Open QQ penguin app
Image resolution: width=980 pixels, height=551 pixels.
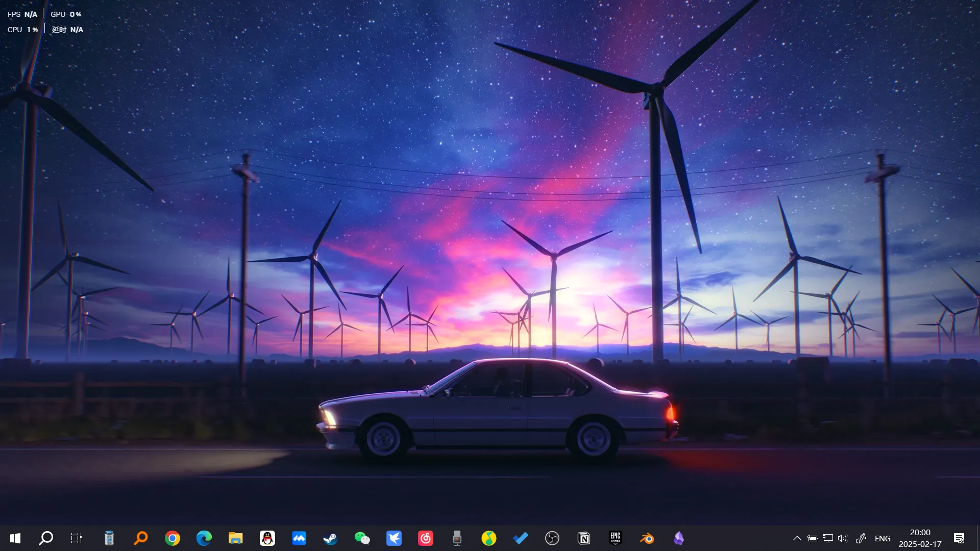click(267, 538)
